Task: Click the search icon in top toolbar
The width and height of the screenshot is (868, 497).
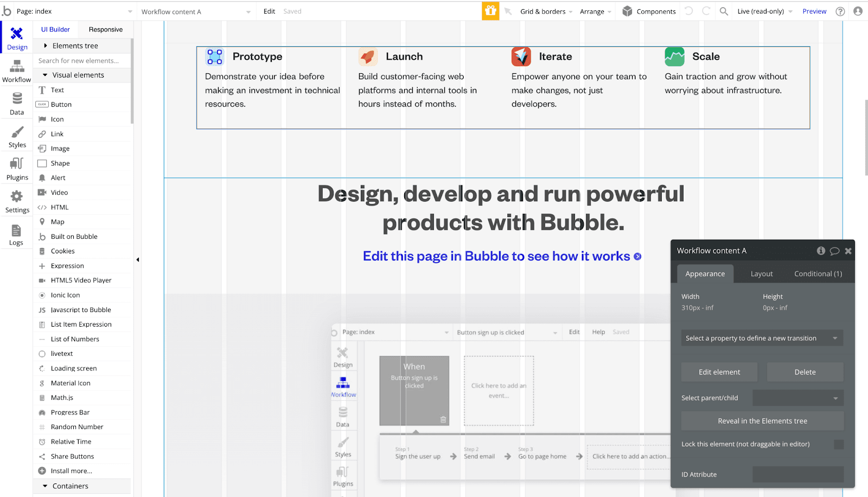Action: [x=724, y=10]
